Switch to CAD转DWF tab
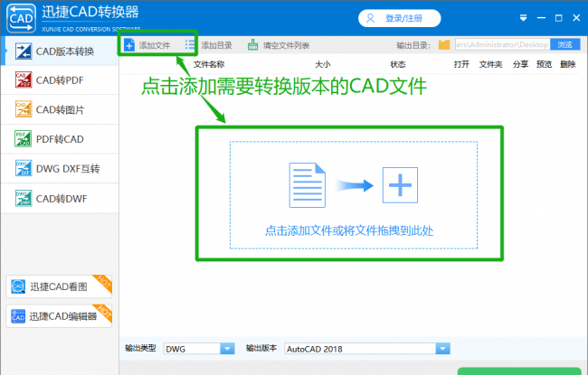 60,199
